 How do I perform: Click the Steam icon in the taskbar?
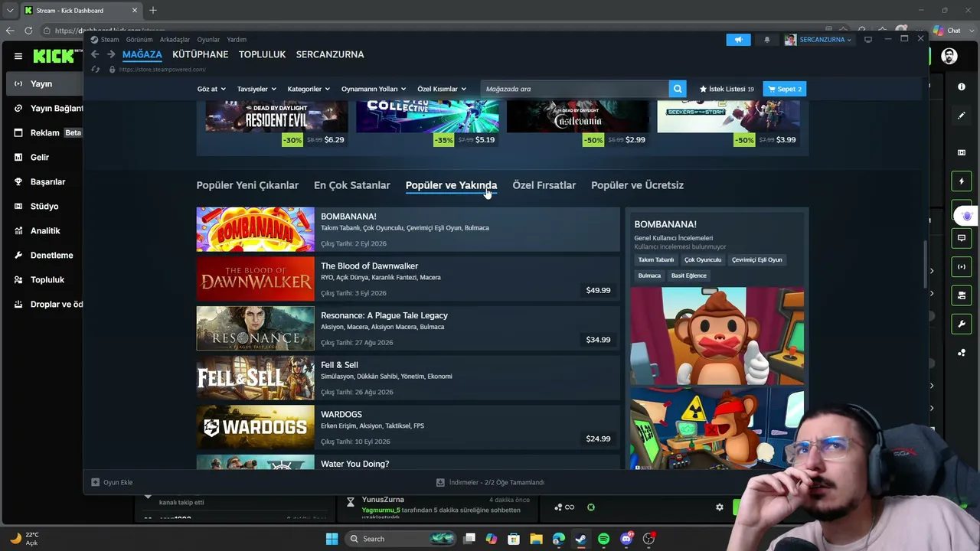pos(581,539)
